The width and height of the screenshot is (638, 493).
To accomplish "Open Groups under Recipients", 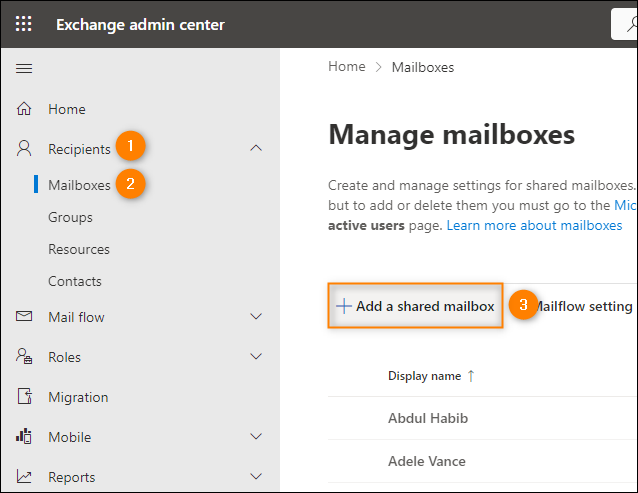I will coord(70,217).
